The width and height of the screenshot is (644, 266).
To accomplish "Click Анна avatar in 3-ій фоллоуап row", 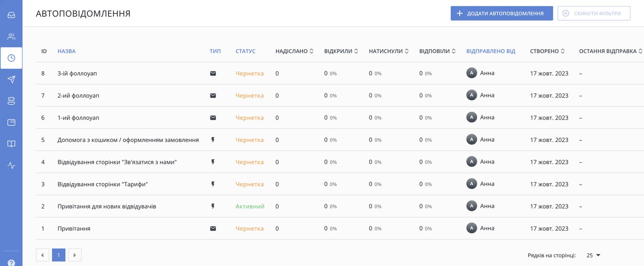I will coord(472,73).
